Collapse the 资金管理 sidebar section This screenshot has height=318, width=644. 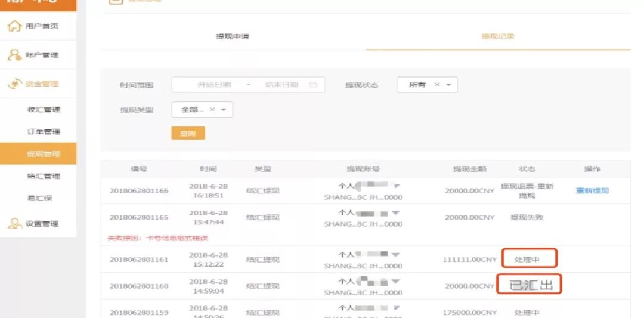[x=42, y=84]
